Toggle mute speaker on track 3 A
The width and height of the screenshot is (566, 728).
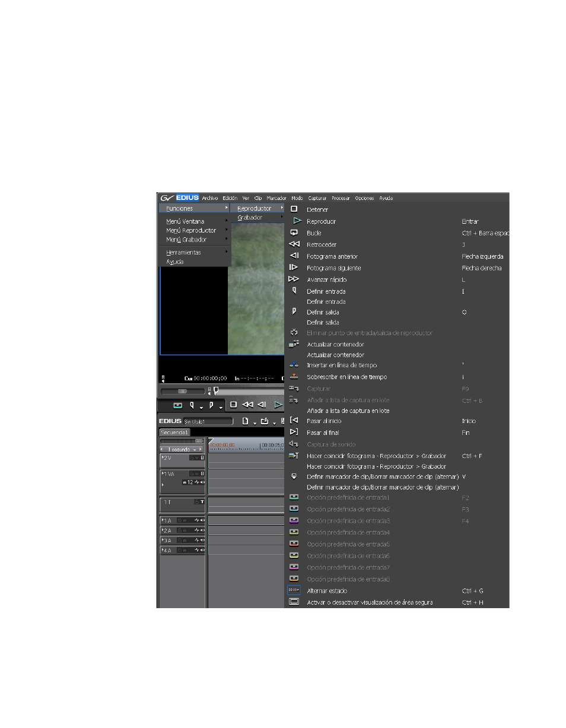[202, 541]
